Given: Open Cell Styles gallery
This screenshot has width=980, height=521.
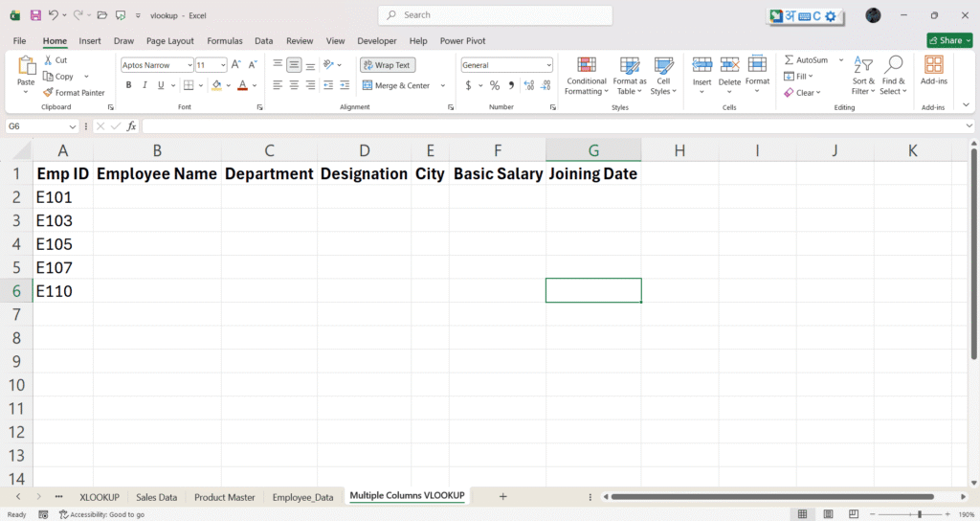Looking at the screenshot, I should [663, 76].
